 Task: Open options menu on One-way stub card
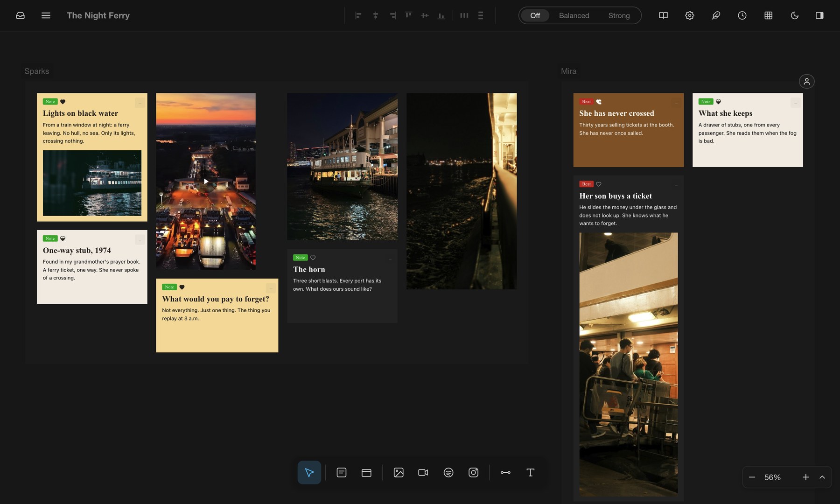point(140,239)
